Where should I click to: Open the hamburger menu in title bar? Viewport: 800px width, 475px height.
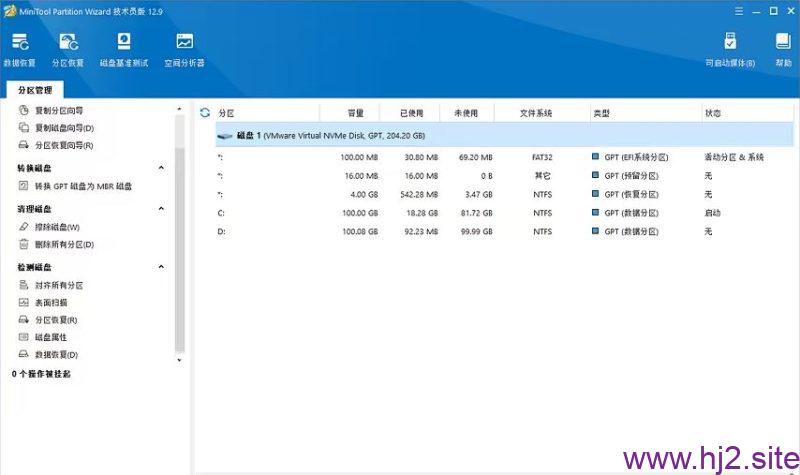739,11
